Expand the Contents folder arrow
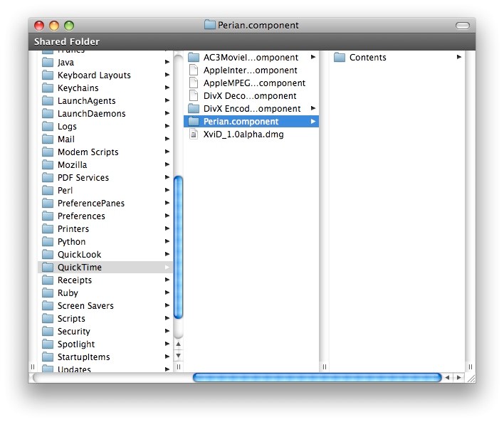This screenshot has height=422, width=504. click(458, 57)
